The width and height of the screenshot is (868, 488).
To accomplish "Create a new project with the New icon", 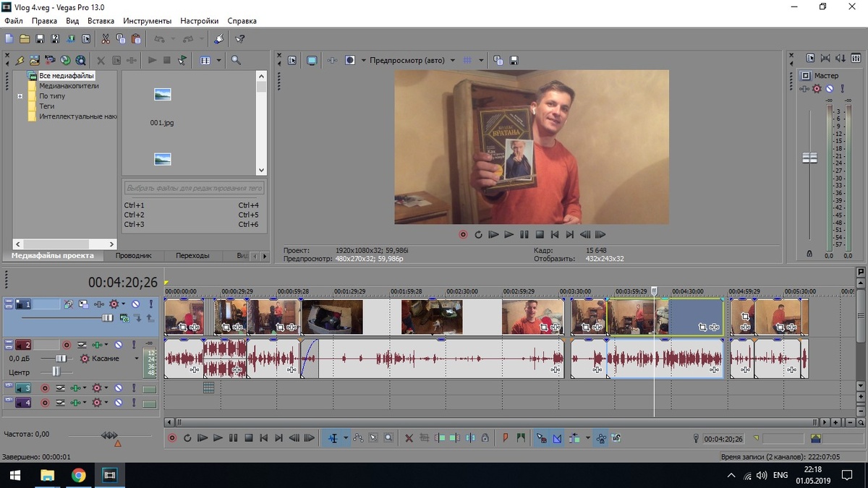I will 9,38.
